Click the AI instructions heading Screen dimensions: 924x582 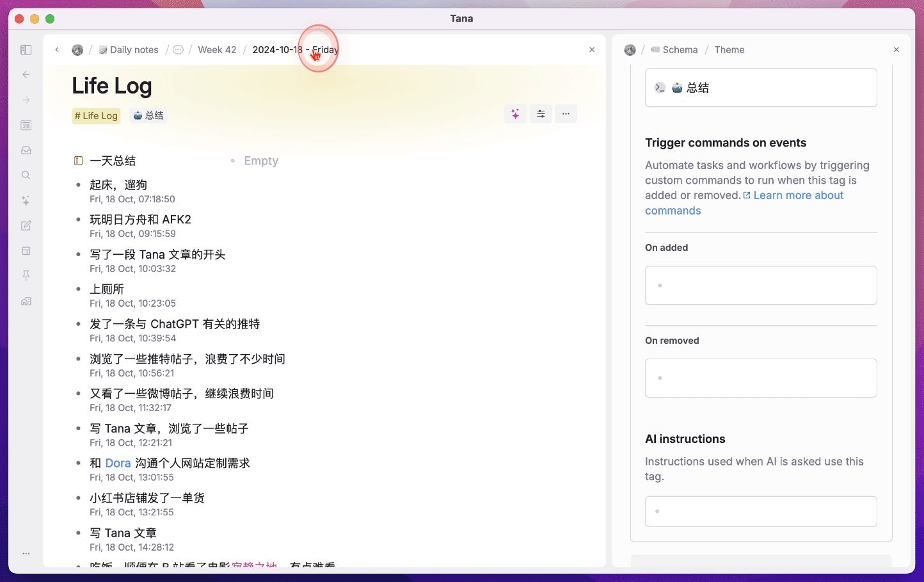(x=685, y=439)
